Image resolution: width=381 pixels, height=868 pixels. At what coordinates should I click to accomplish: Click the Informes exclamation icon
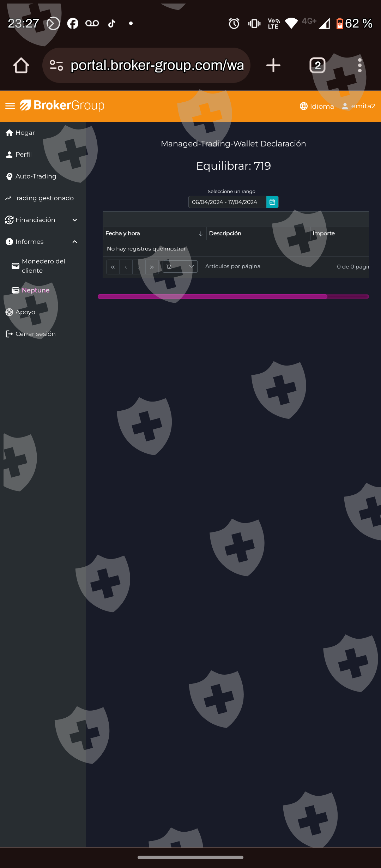pos(10,242)
